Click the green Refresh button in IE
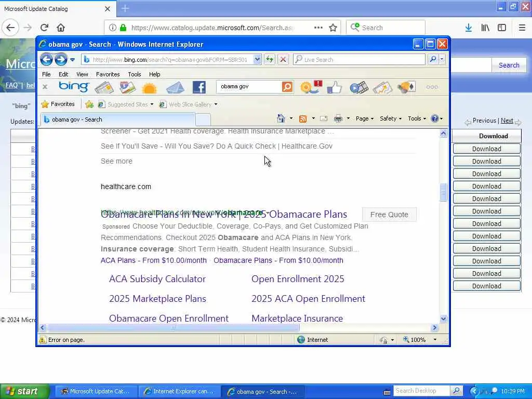This screenshot has width=532, height=399. coord(270,59)
